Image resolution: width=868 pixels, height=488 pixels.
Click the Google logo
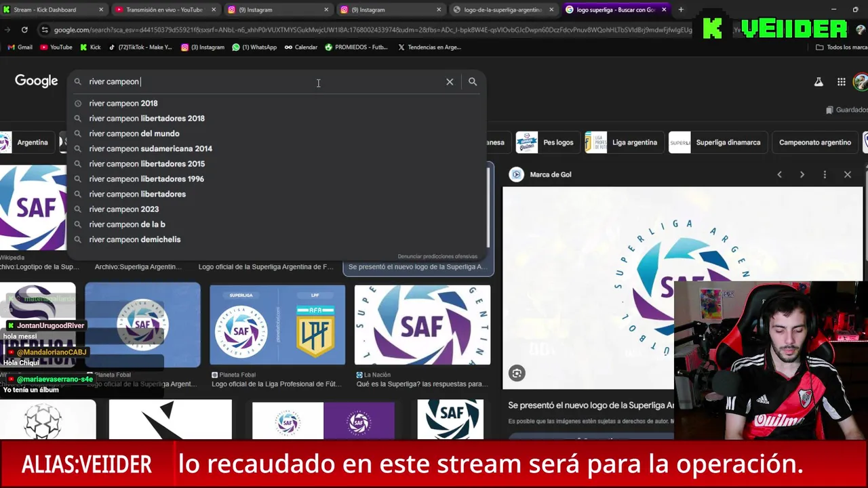[37, 81]
